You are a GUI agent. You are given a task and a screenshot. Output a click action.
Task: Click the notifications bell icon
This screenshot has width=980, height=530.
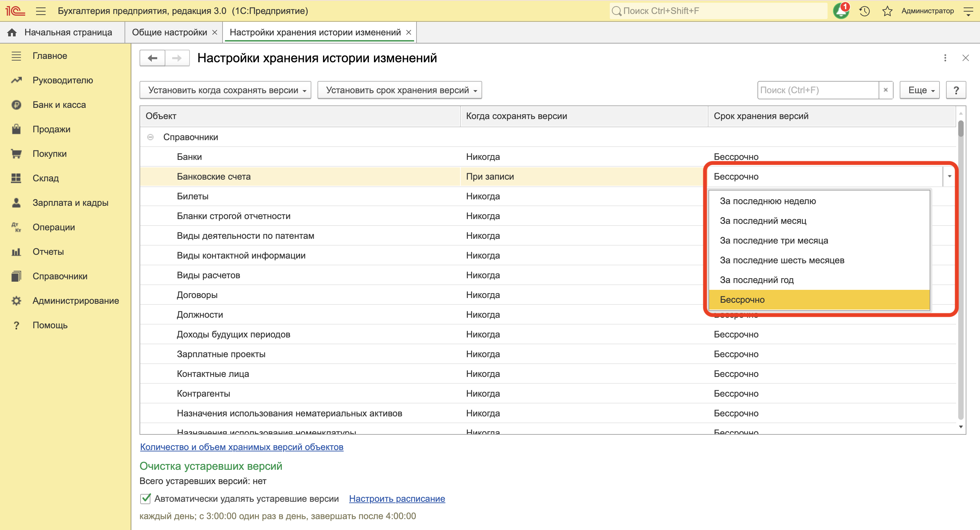(x=840, y=11)
